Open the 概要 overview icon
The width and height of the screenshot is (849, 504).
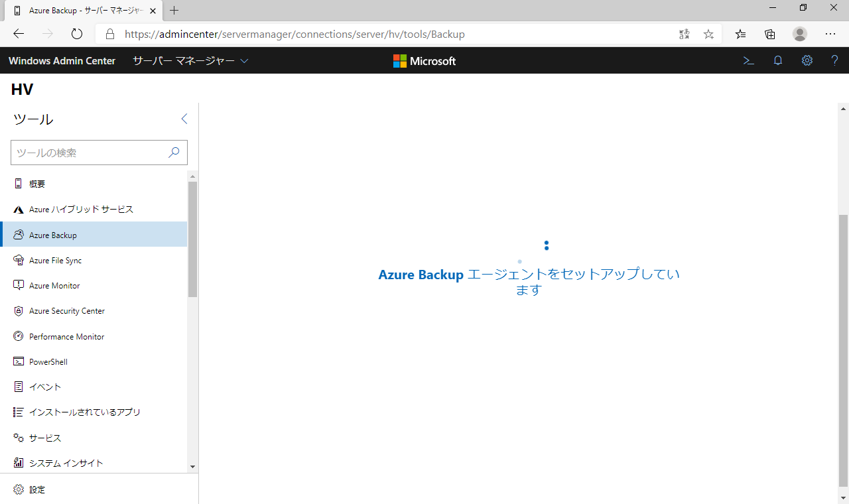point(18,184)
